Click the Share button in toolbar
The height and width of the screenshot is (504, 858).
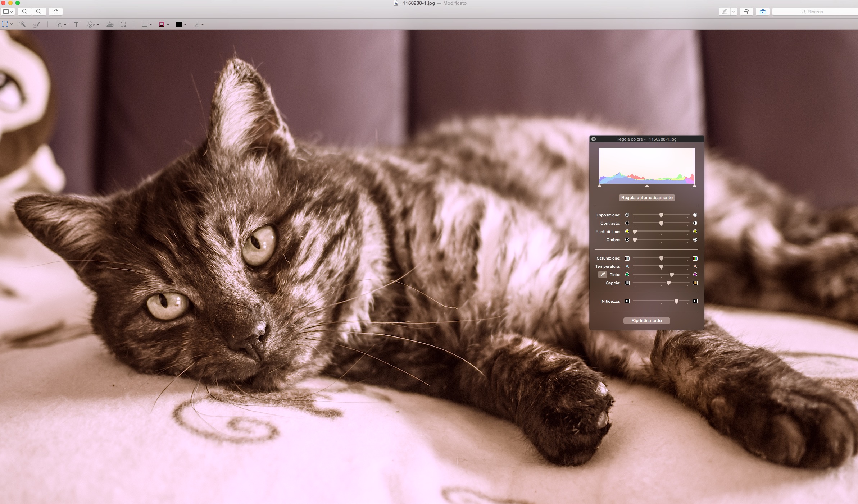(56, 12)
